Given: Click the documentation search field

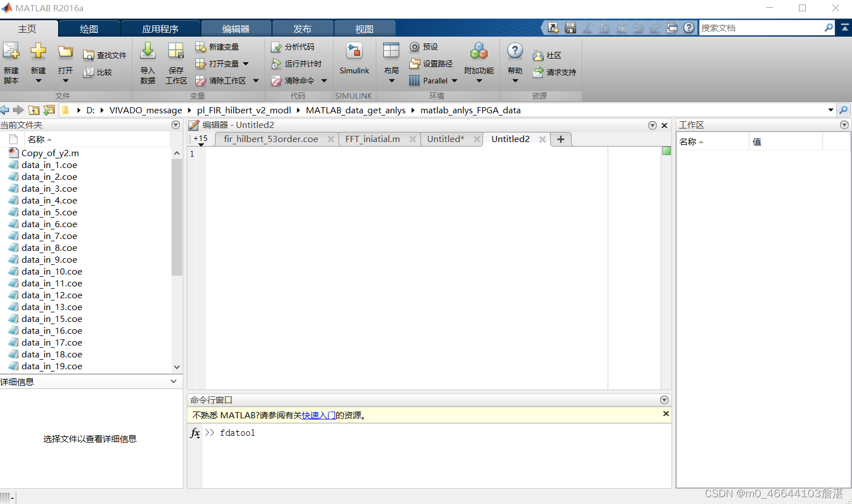Looking at the screenshot, I should coord(761,28).
